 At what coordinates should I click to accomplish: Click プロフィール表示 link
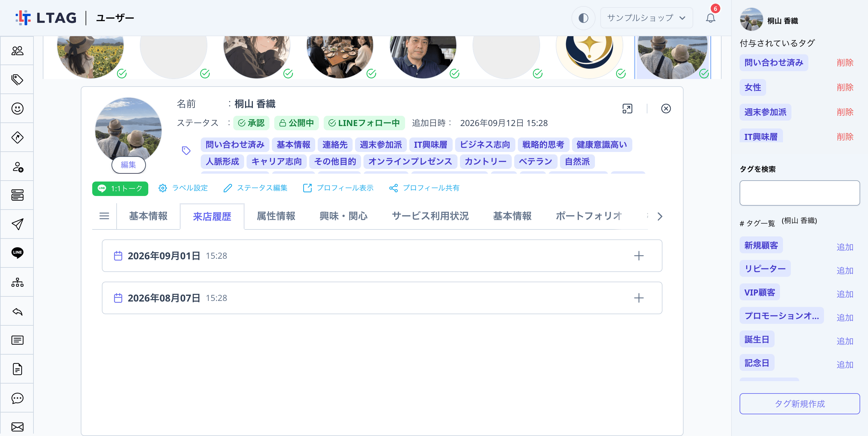pos(338,188)
